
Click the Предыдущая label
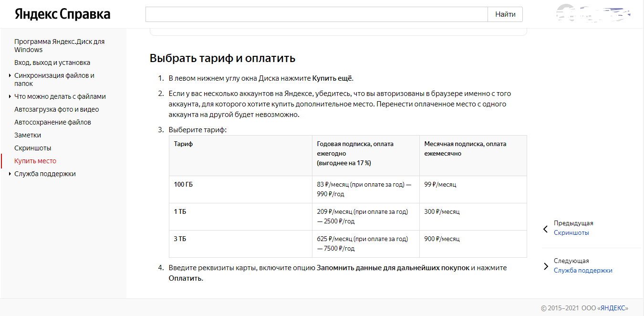click(573, 223)
